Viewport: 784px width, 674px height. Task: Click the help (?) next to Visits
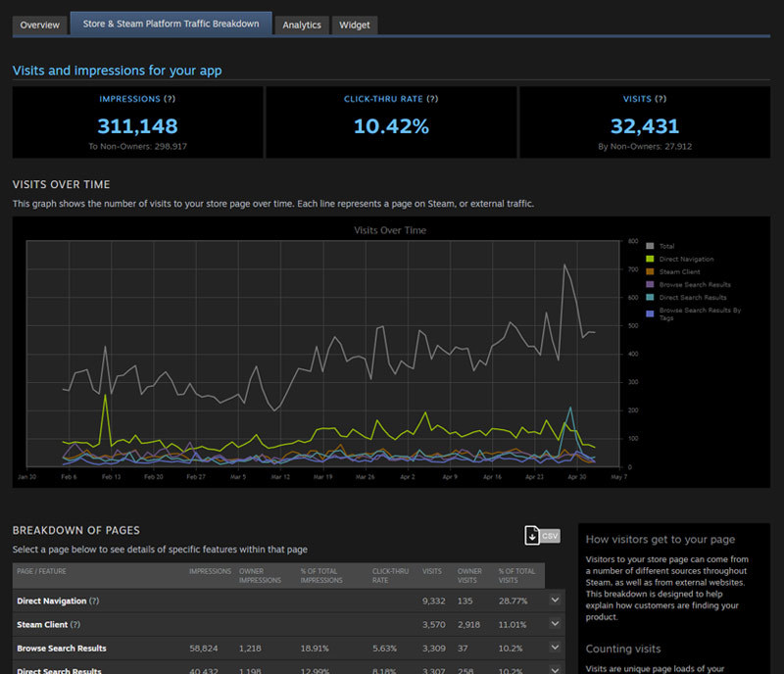pos(660,99)
